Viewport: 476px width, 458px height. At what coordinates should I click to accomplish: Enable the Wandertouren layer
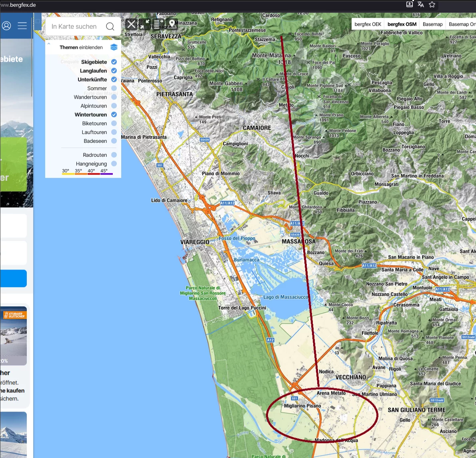[x=114, y=97]
